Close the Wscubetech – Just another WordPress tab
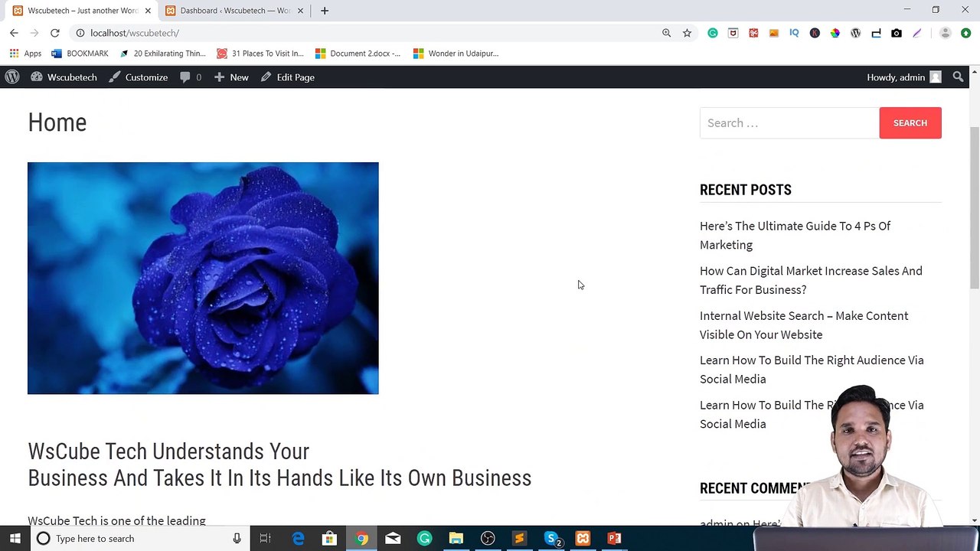980x551 pixels. [x=148, y=11]
